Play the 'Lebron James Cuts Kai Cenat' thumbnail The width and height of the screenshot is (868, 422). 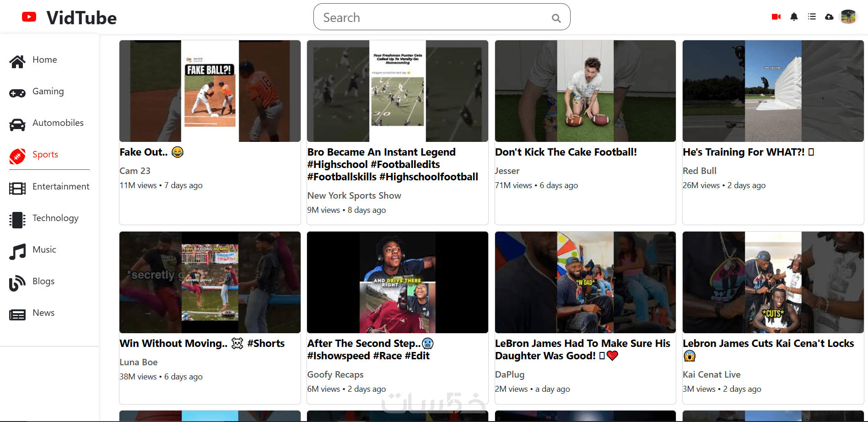[773, 282]
